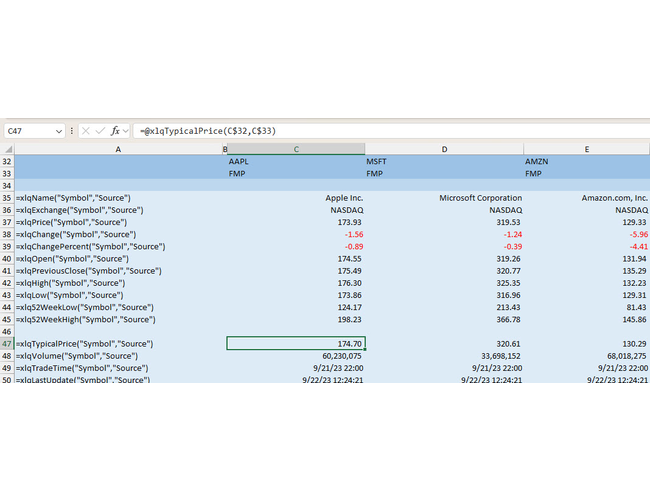Click AAPL price value 173.93
The image size is (650, 500).
pos(296,222)
